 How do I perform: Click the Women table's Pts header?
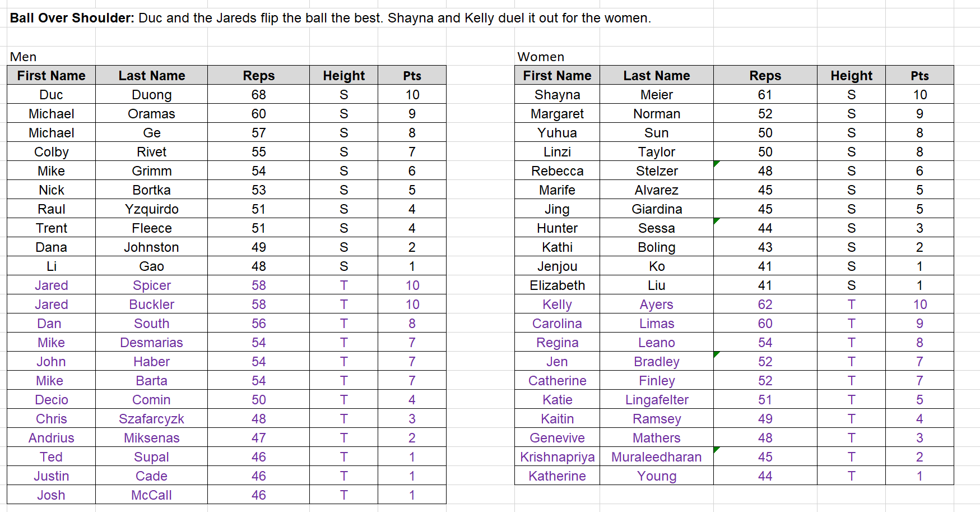pyautogui.click(x=919, y=75)
